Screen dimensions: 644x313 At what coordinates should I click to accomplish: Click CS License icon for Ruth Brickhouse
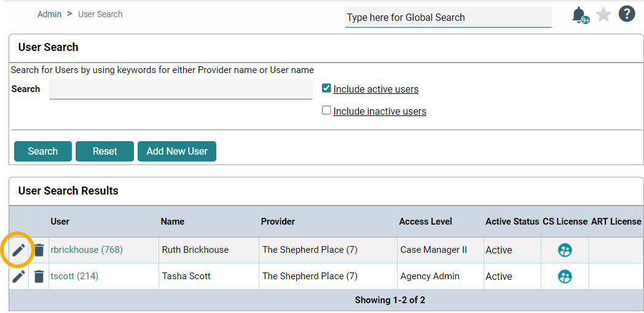(x=565, y=250)
